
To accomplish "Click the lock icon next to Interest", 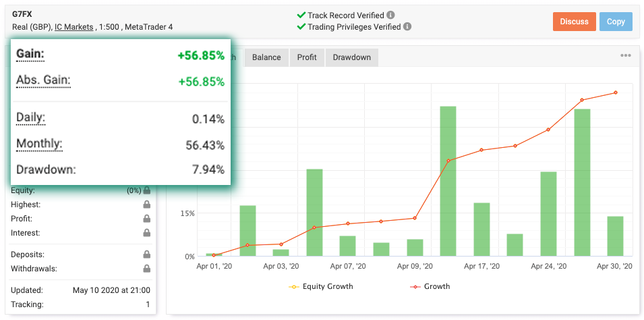I will click(x=146, y=233).
